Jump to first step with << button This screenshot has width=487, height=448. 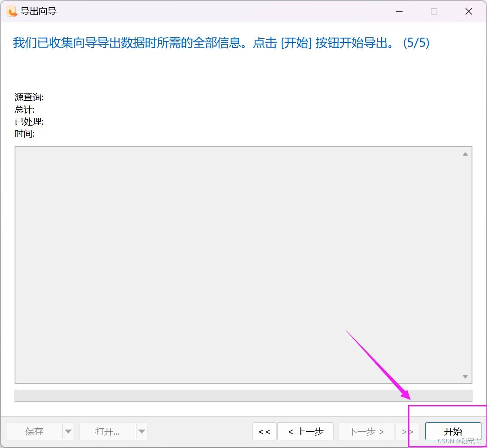[x=265, y=431]
